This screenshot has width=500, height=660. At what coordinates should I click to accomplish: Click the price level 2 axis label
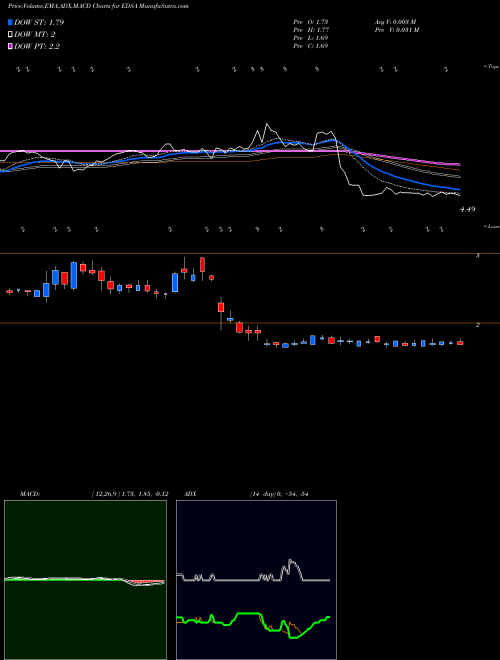(x=477, y=325)
